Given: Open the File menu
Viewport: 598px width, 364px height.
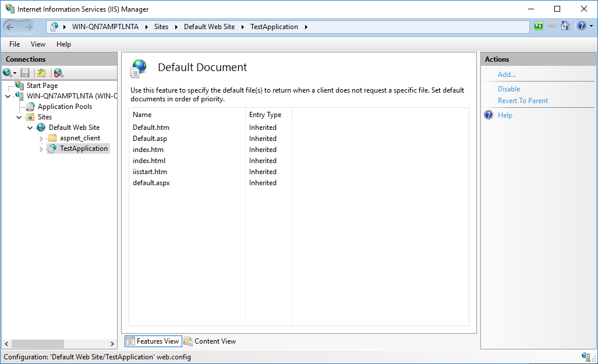Looking at the screenshot, I should [x=14, y=44].
